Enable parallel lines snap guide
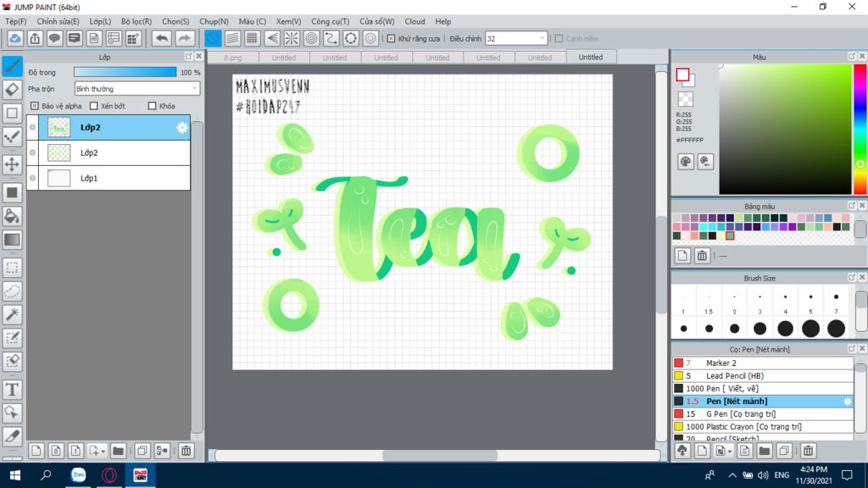868x488 pixels. click(x=232, y=38)
